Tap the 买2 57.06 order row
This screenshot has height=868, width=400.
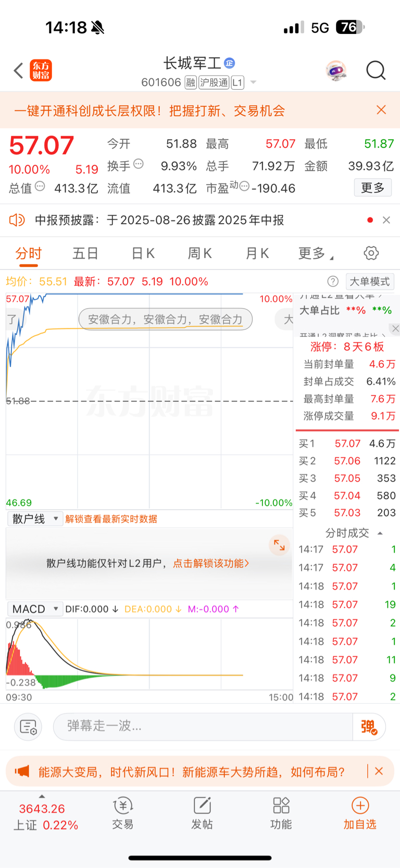pos(347,461)
